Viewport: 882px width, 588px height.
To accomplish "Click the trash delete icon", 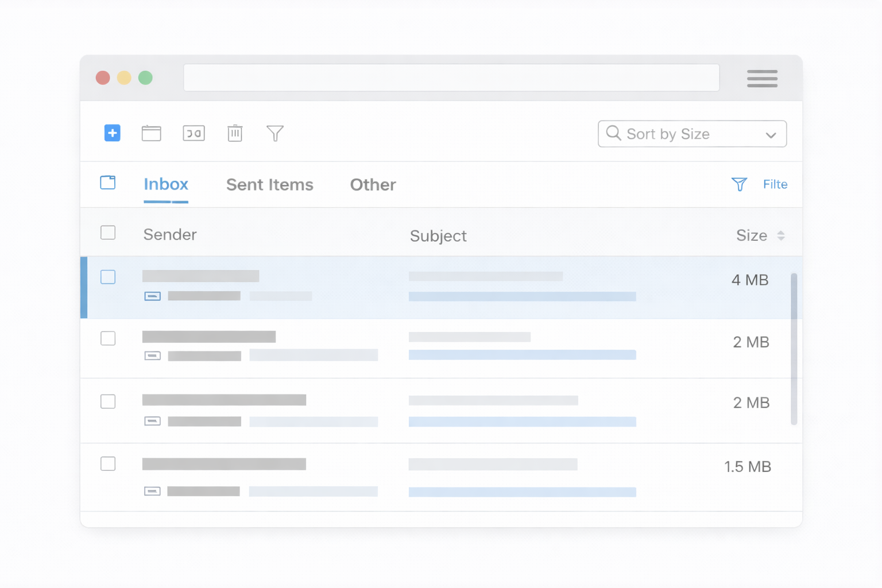I will pyautogui.click(x=235, y=133).
